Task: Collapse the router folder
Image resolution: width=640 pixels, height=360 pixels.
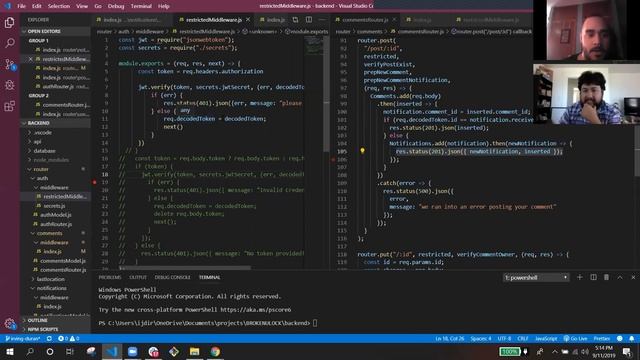Action: point(40,169)
